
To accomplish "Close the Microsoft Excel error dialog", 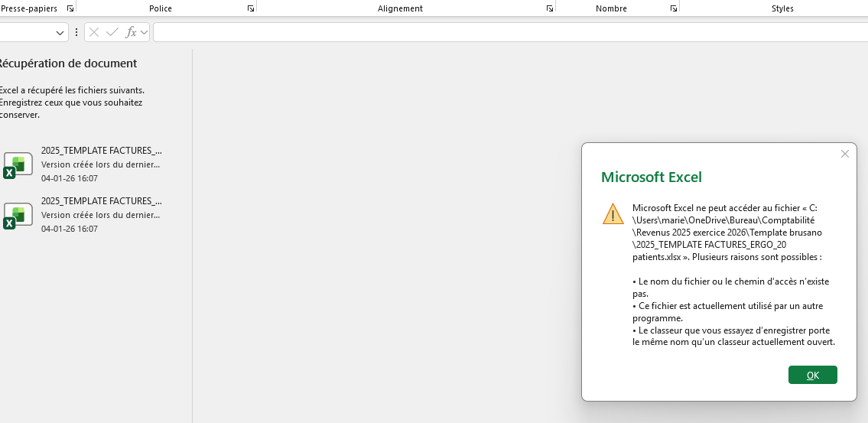I will [845, 154].
